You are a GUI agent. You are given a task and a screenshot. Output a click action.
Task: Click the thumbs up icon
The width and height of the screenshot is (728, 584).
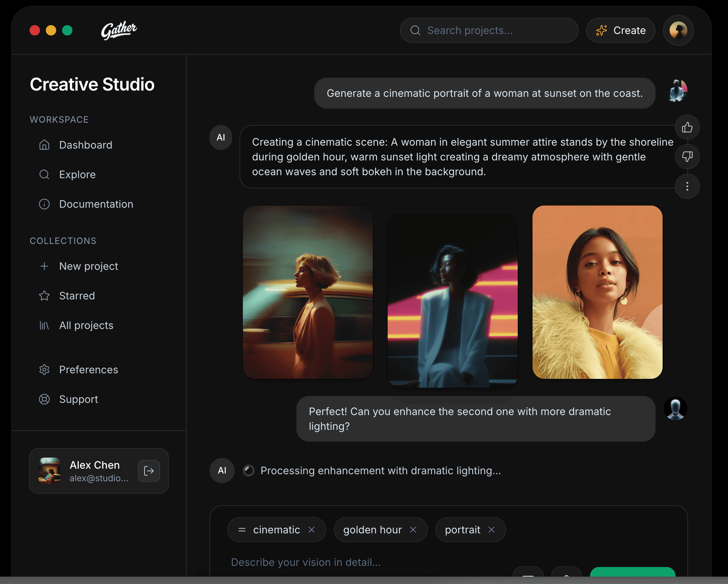click(687, 128)
